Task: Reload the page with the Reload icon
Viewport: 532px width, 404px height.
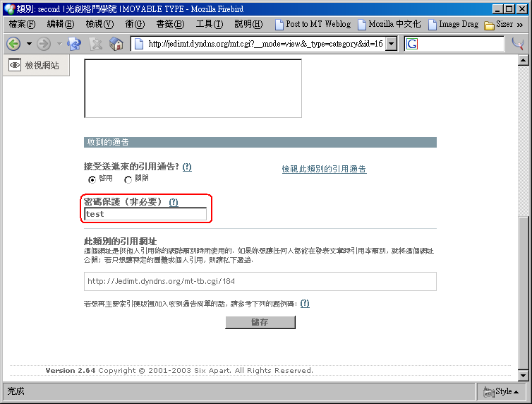Action: (x=74, y=44)
